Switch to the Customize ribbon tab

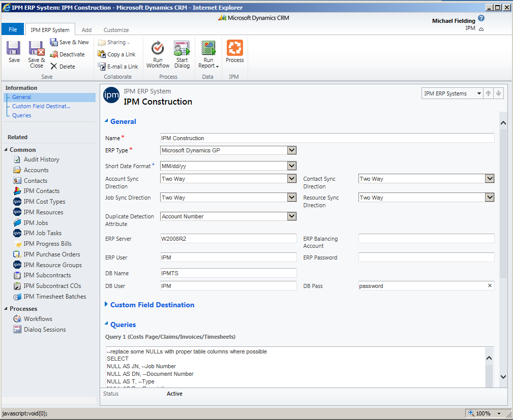tap(116, 30)
